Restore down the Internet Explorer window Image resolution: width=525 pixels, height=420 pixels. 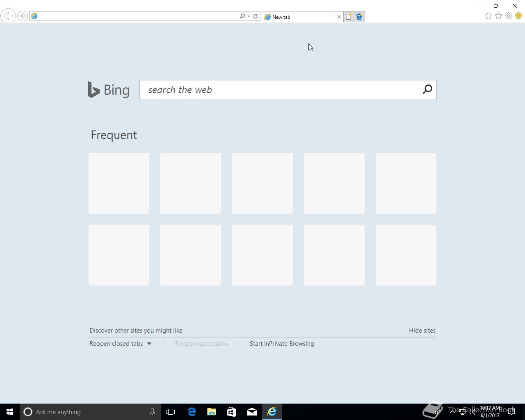[496, 6]
